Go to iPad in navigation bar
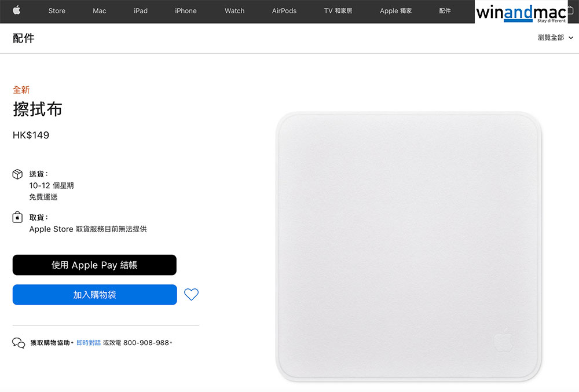 [141, 10]
